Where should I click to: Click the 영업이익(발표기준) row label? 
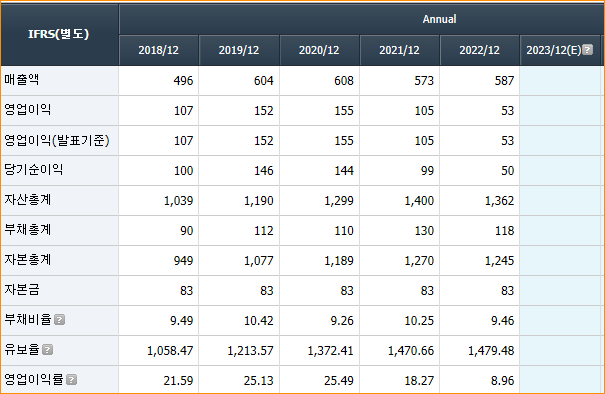click(x=57, y=140)
